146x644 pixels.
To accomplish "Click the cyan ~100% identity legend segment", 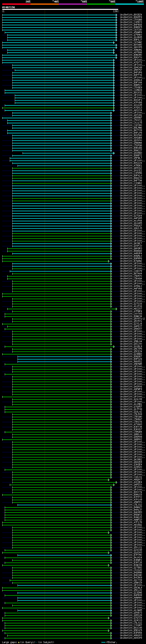I will tap(130, 4).
